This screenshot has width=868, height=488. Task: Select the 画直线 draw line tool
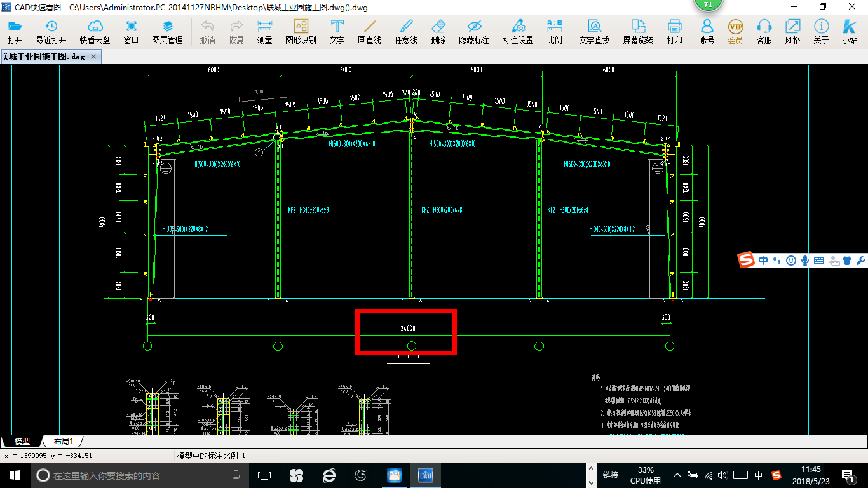coord(369,31)
